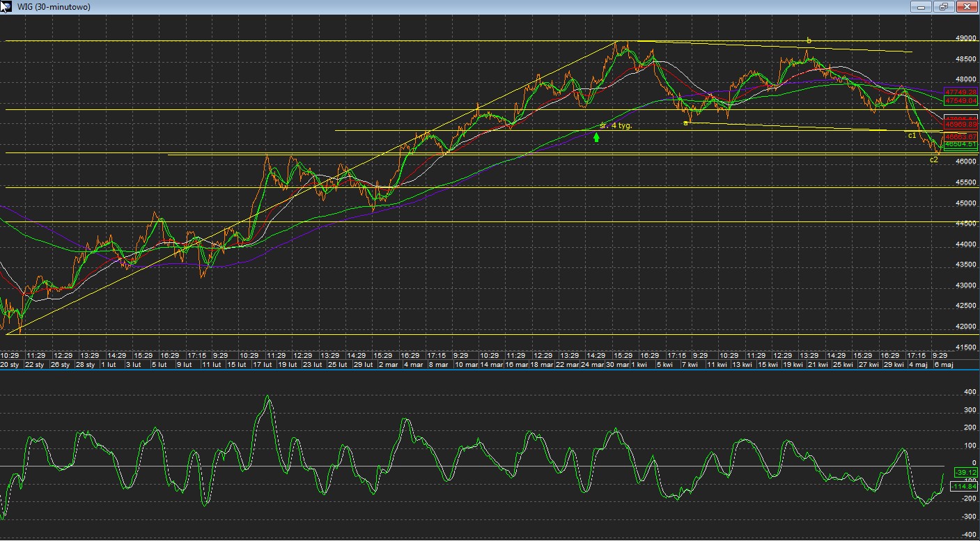Image resolution: width=980 pixels, height=541 pixels.
Task: Click the 'c2' wave annotation
Action: tap(934, 159)
